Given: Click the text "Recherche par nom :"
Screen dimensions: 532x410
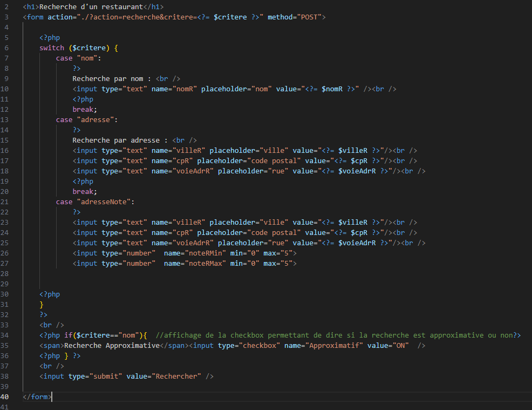Looking at the screenshot, I should 112,79.
